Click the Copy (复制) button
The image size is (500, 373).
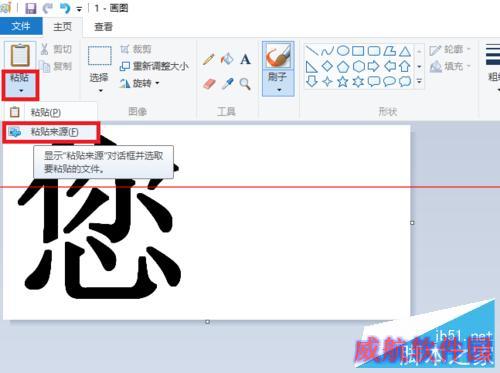pyautogui.click(x=56, y=66)
